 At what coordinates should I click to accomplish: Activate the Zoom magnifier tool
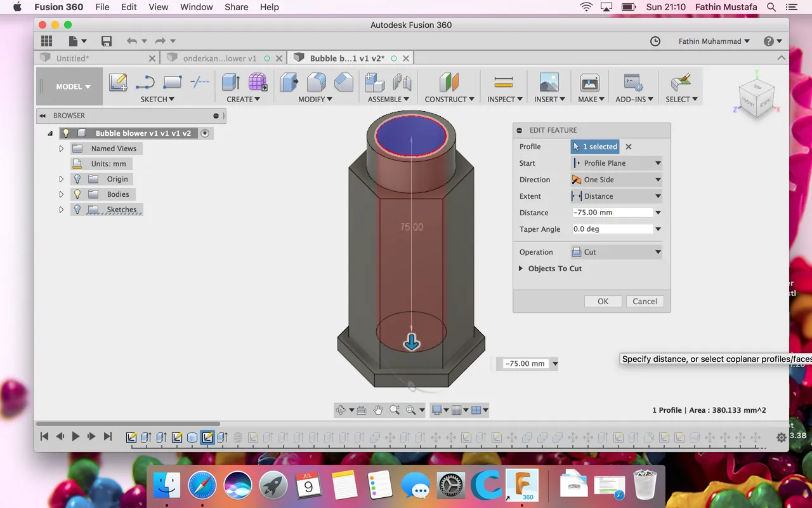(395, 410)
